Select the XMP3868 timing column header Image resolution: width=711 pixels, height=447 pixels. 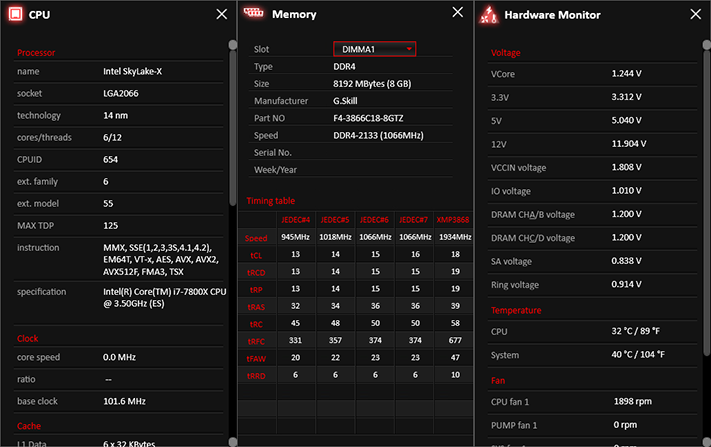coord(453,220)
